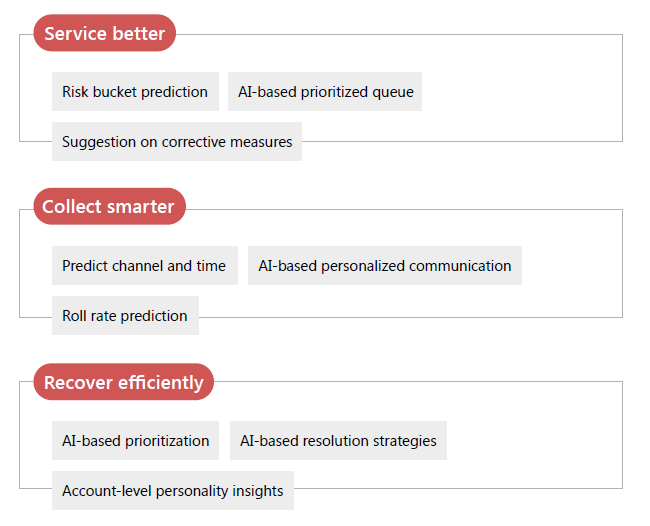This screenshot has width=650, height=526.
Task: Click the Service better heading pill
Action: (x=104, y=33)
